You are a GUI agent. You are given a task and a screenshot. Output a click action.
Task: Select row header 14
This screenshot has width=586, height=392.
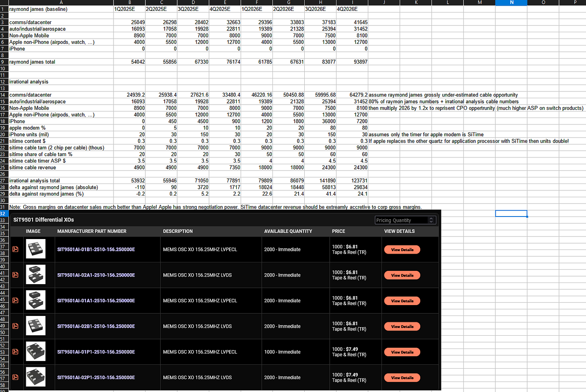[4, 95]
